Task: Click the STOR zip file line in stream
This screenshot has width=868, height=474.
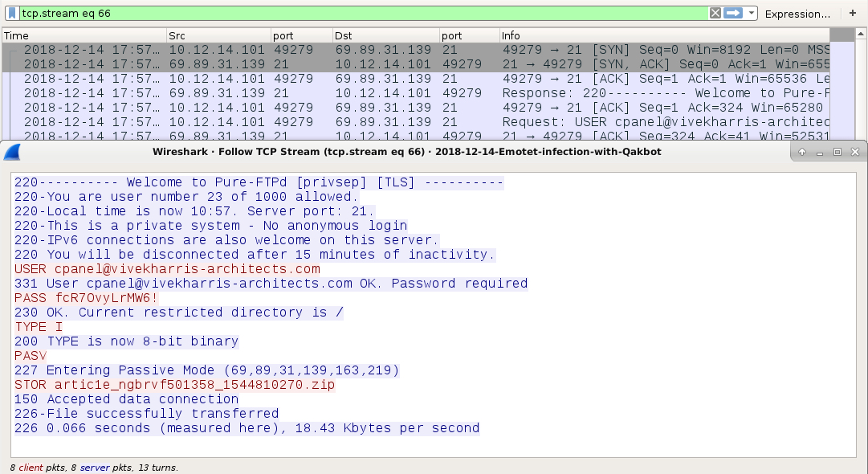Action: [x=174, y=385]
